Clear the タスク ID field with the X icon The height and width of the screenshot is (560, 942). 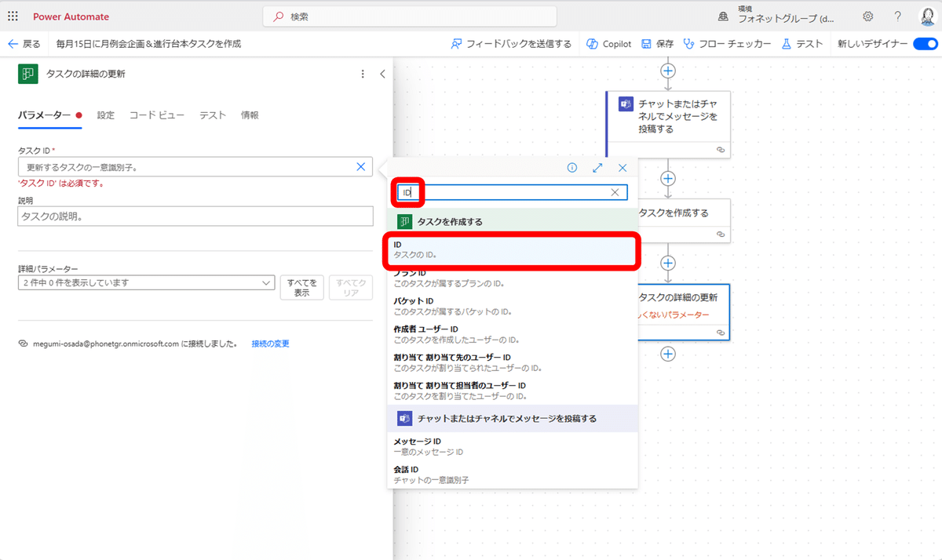360,166
